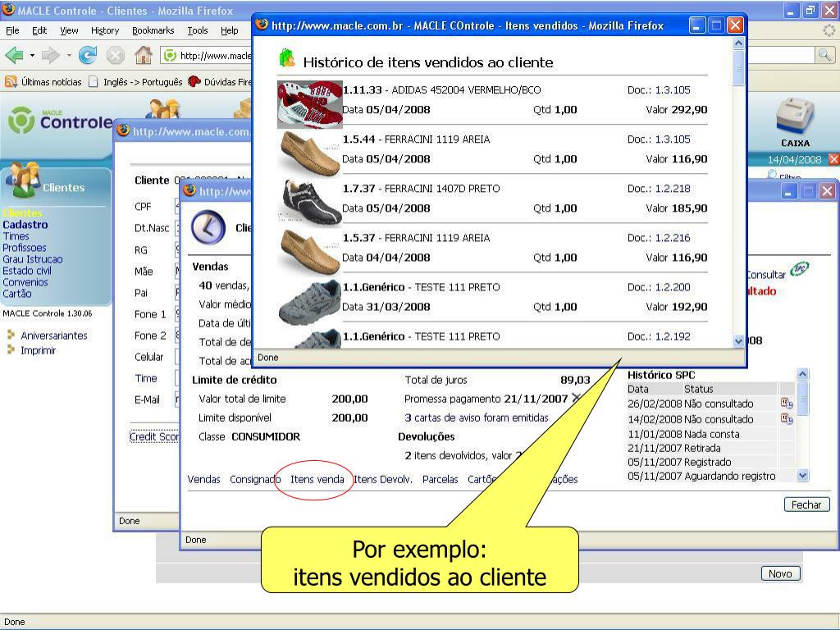The height and width of the screenshot is (630, 840).
Task: Open the forward history dropdown arrow
Action: point(69,55)
